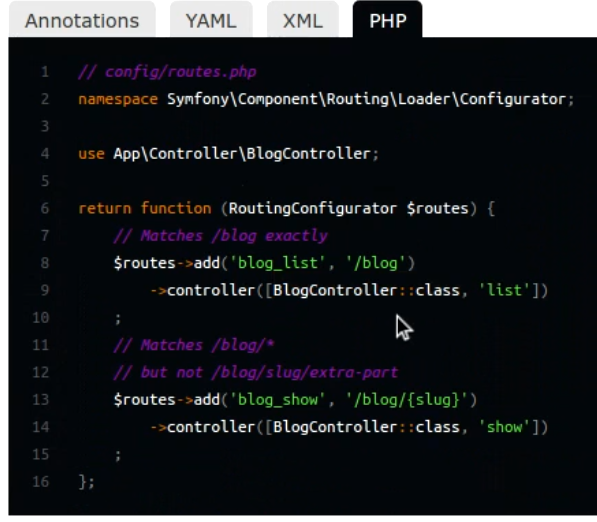Click the active PHP tab
The height and width of the screenshot is (522, 597).
[x=388, y=20]
